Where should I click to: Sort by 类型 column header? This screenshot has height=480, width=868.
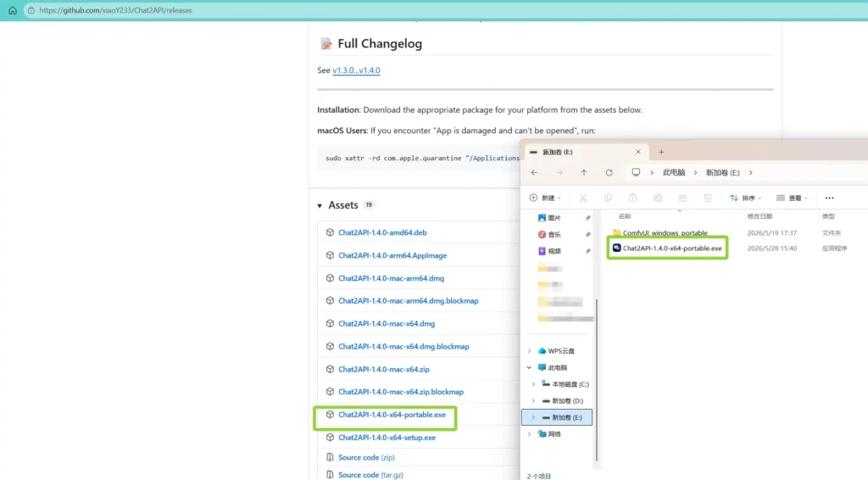(828, 216)
